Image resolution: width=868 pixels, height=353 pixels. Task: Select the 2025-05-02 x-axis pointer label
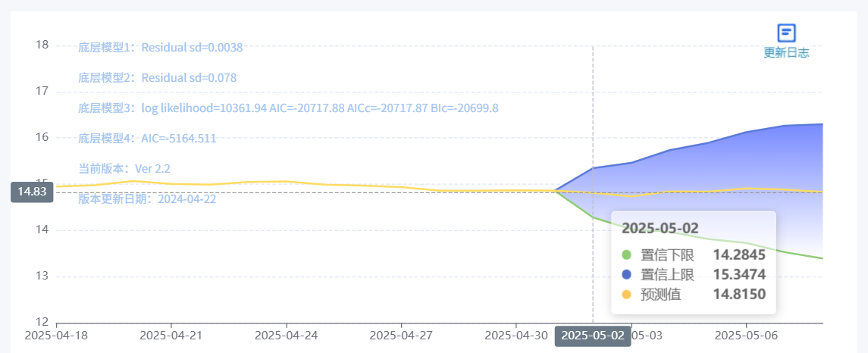593,336
